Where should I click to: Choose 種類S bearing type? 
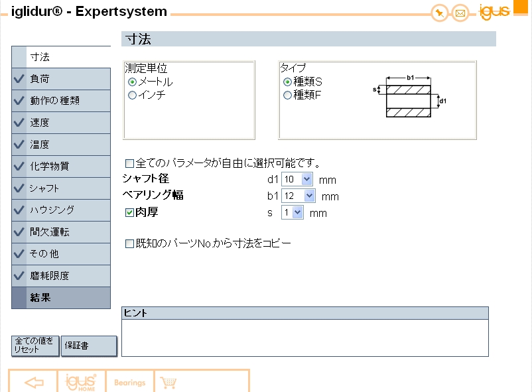click(x=287, y=82)
